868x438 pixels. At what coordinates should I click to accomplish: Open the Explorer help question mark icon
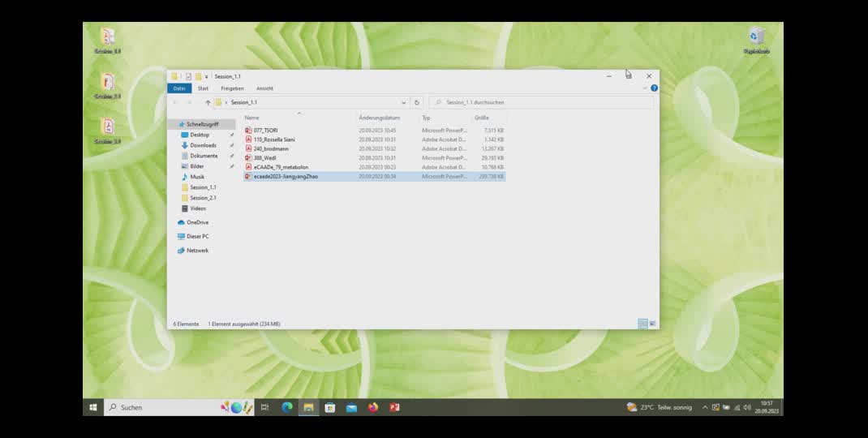[654, 88]
